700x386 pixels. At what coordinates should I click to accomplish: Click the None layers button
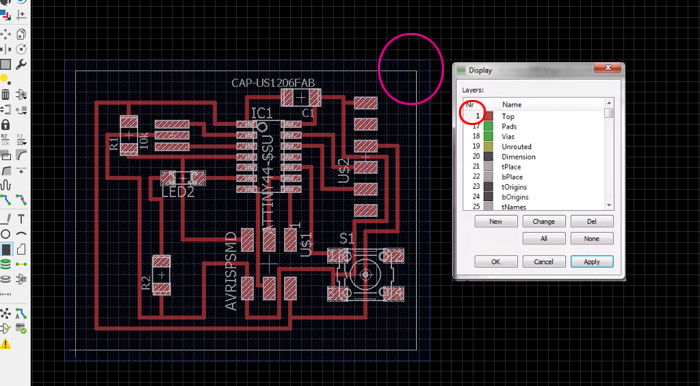(592, 239)
